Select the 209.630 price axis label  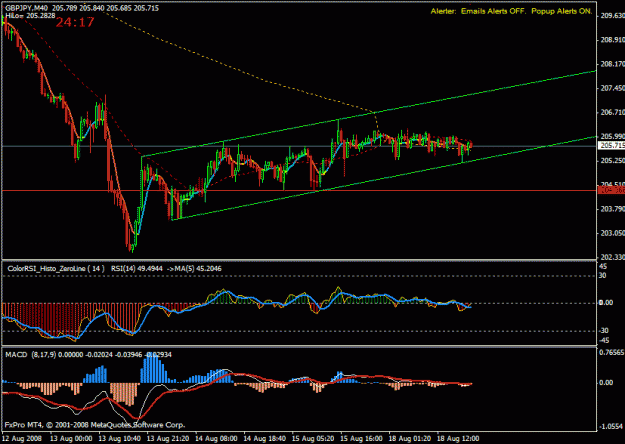tap(612, 16)
